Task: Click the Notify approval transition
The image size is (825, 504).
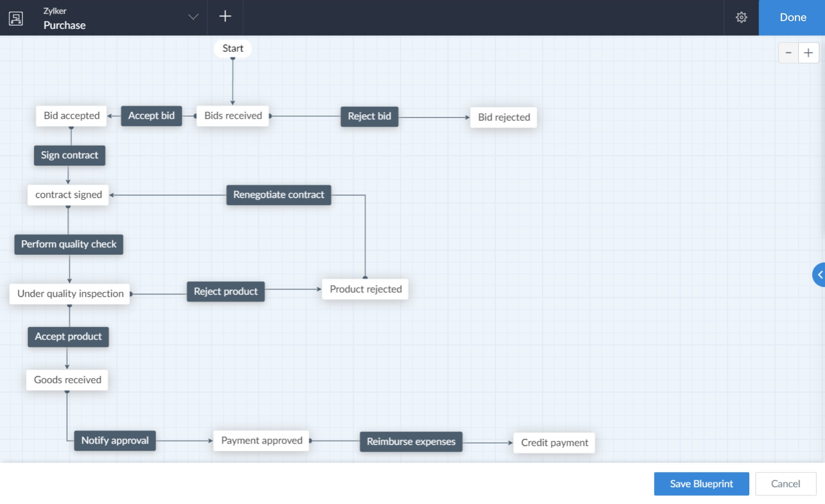Action: (115, 441)
